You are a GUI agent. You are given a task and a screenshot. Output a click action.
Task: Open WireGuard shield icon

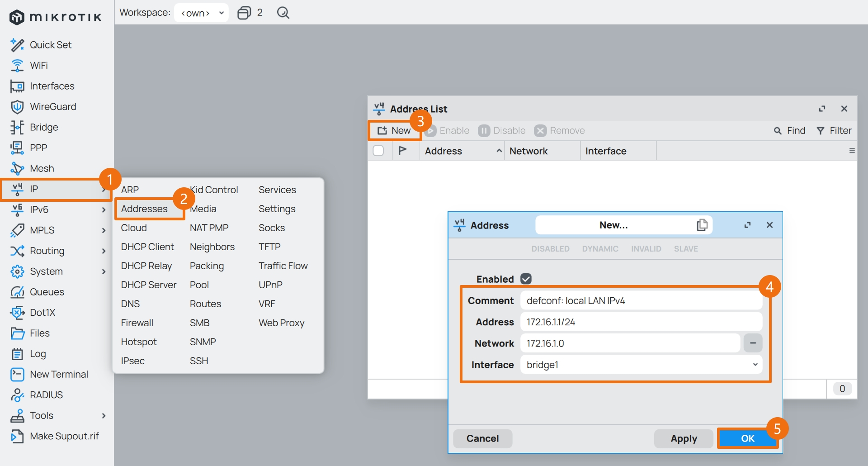(x=17, y=107)
